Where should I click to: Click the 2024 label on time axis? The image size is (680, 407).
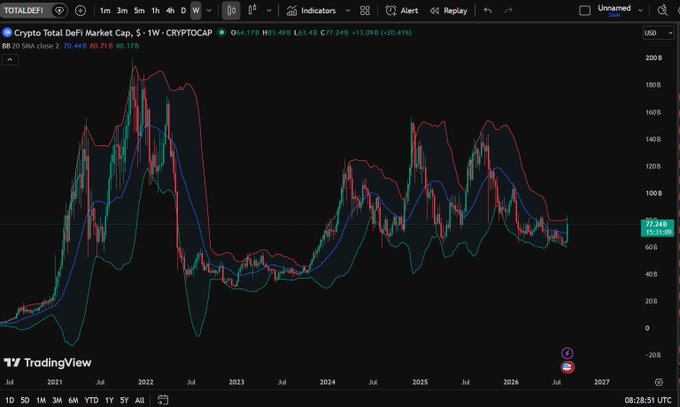point(327,382)
